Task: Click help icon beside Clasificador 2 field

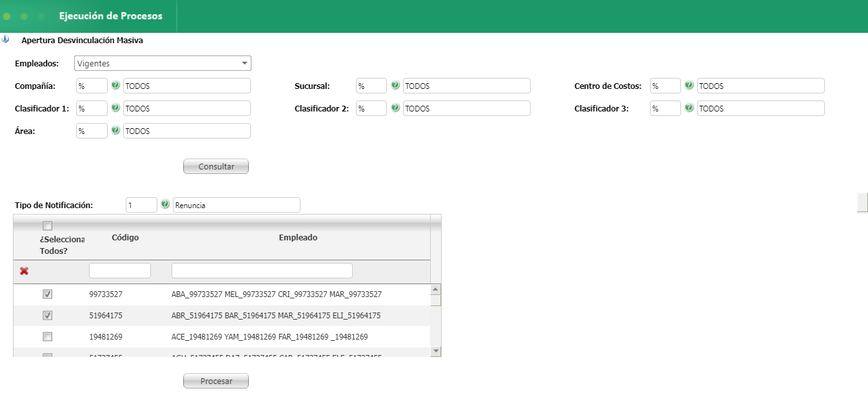Action: pyautogui.click(x=395, y=108)
